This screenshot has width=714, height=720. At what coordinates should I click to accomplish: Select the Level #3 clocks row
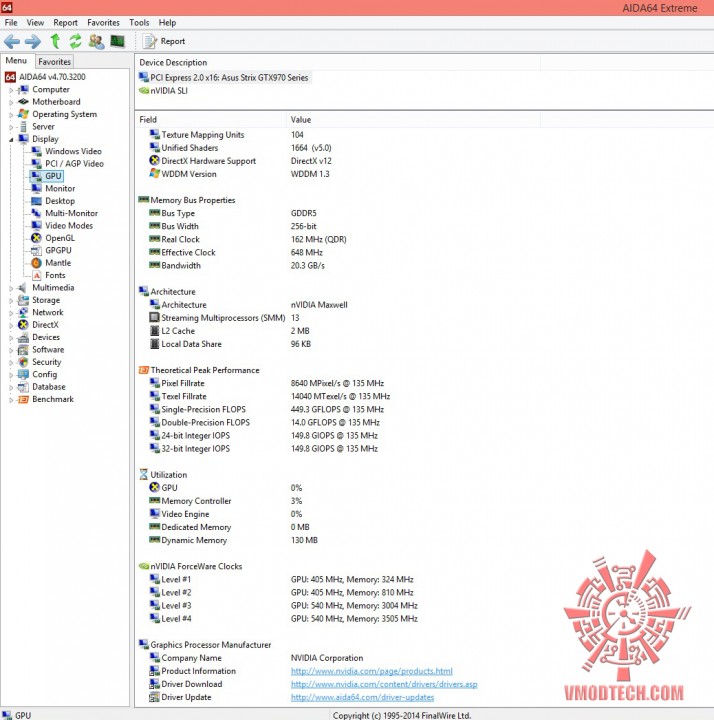[283, 606]
